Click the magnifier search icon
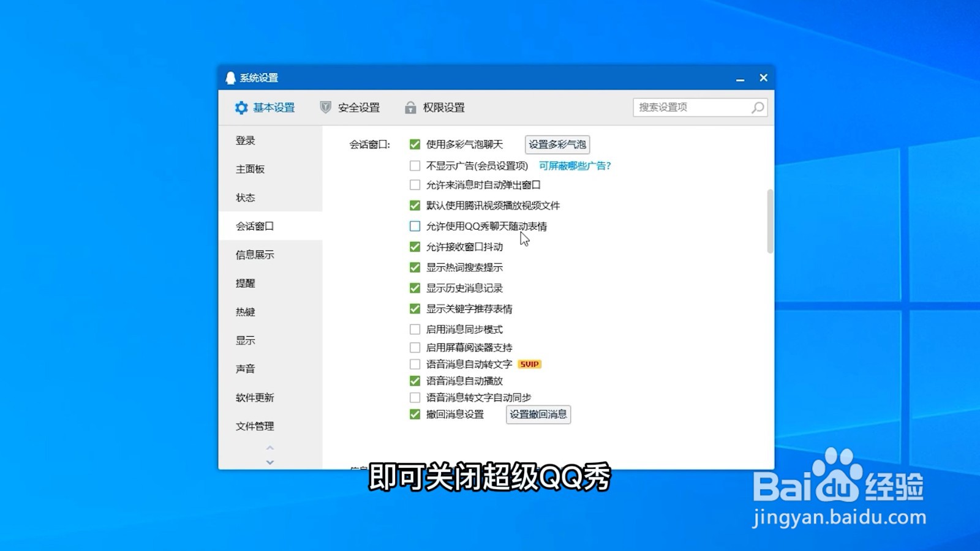This screenshot has width=980, height=551. point(758,108)
